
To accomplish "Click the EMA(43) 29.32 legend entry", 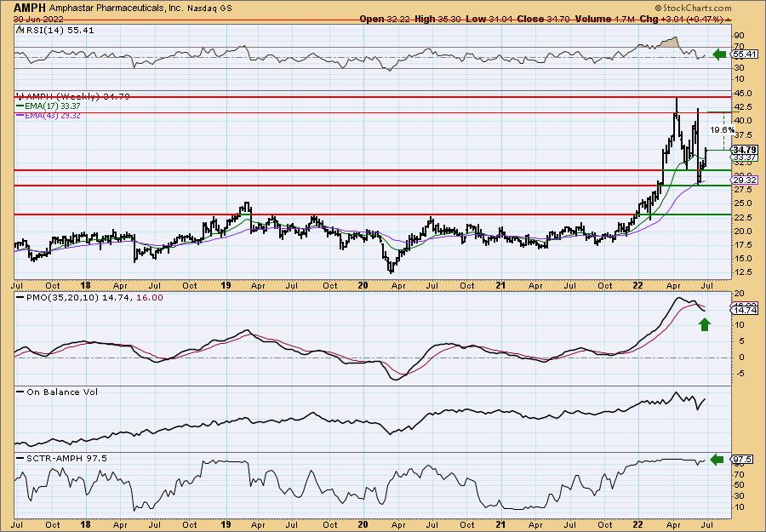I will coord(49,115).
